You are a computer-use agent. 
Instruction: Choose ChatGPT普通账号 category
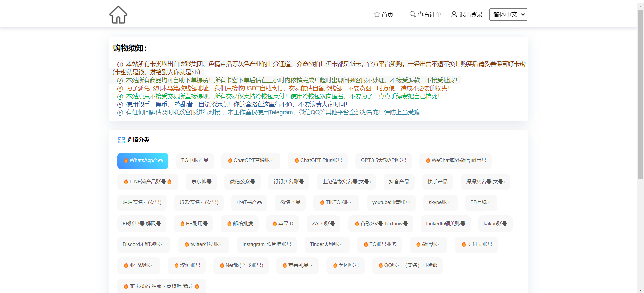point(251,161)
